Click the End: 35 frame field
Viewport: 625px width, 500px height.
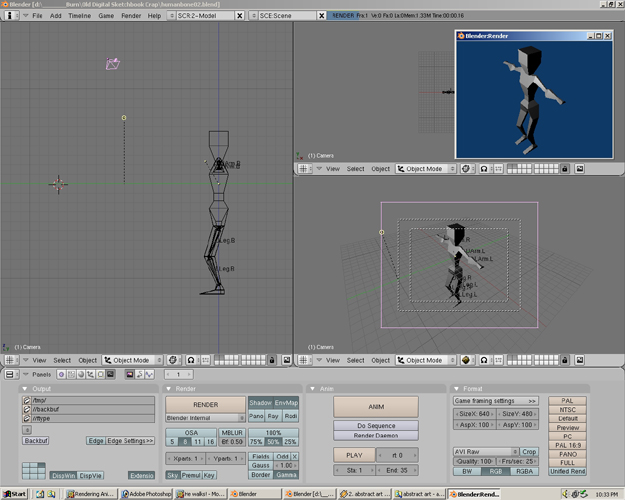click(397, 470)
